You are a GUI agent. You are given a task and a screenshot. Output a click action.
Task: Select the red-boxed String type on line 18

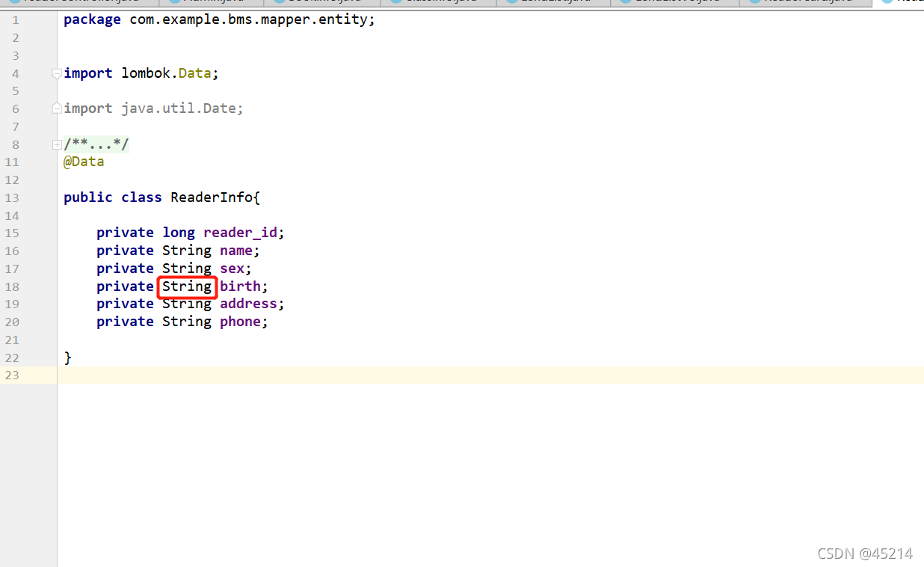click(187, 286)
